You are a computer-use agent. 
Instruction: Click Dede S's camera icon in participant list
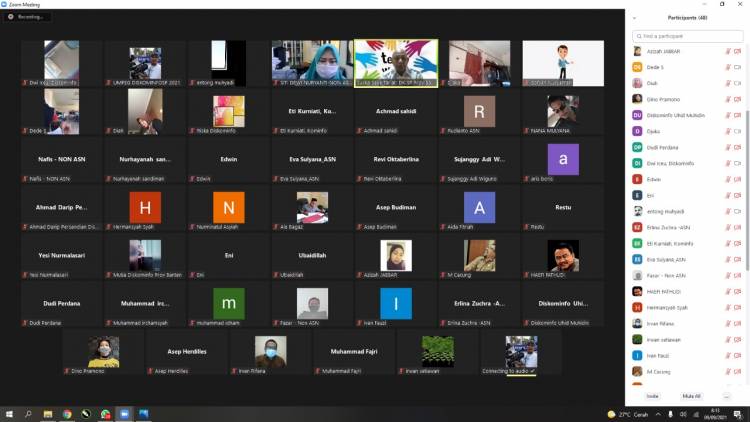point(736,67)
